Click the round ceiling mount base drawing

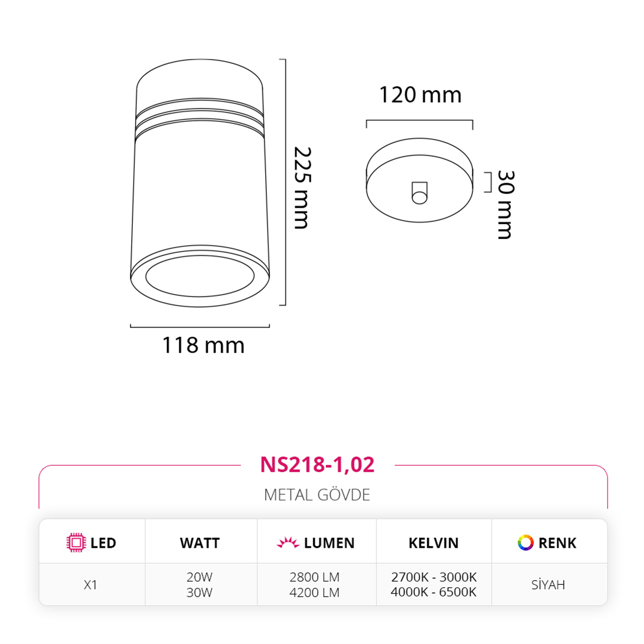(x=419, y=180)
